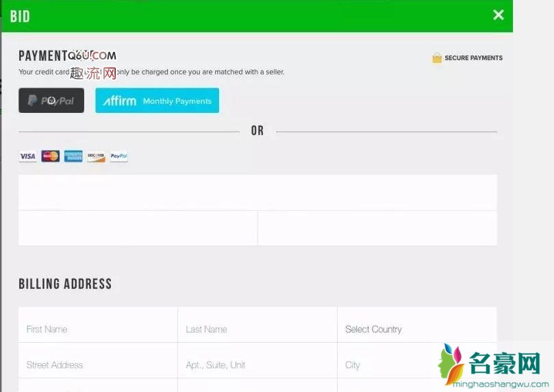554x392 pixels.
Task: Click the Visa card icon
Action: click(27, 157)
